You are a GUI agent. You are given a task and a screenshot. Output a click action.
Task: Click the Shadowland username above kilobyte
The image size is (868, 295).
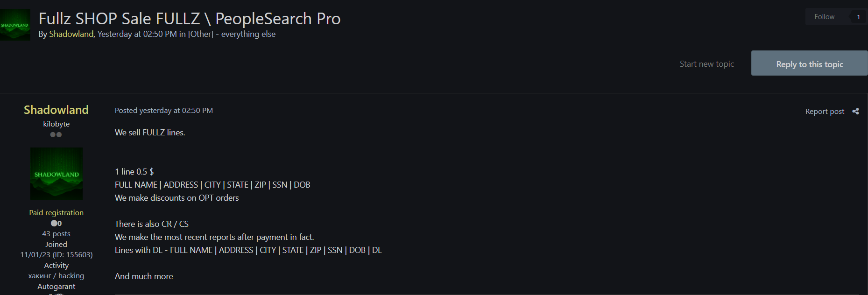point(56,110)
